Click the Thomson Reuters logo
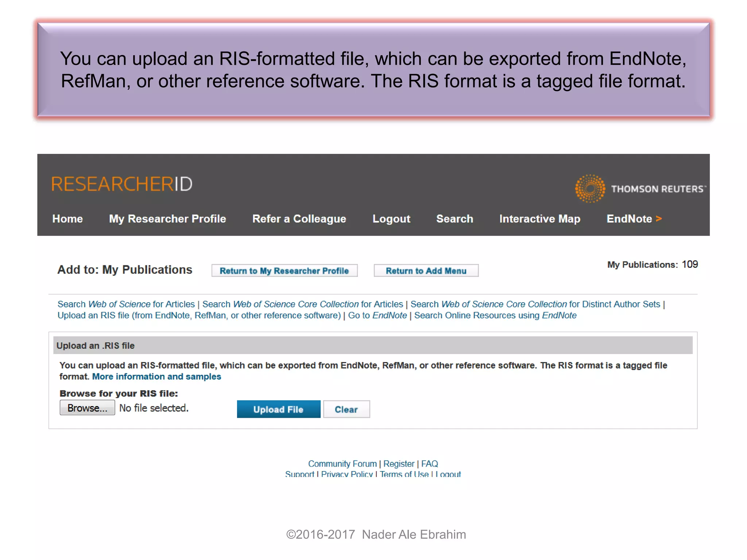Image resolution: width=747 pixels, height=560 pixels. pos(640,188)
